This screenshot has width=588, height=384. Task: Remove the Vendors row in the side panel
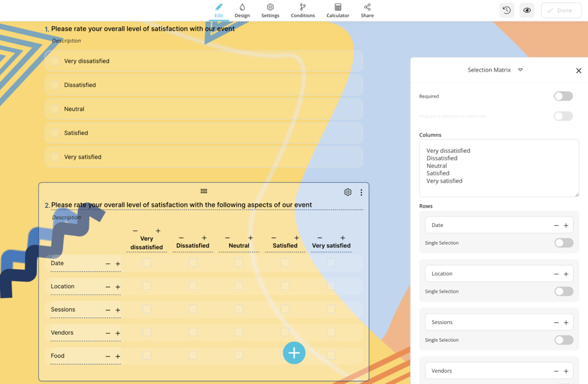pyautogui.click(x=556, y=371)
